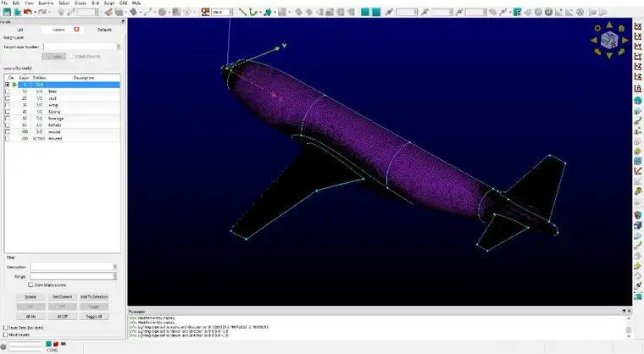The image size is (644, 354).
Task: Open the View menu
Action: [29, 3]
